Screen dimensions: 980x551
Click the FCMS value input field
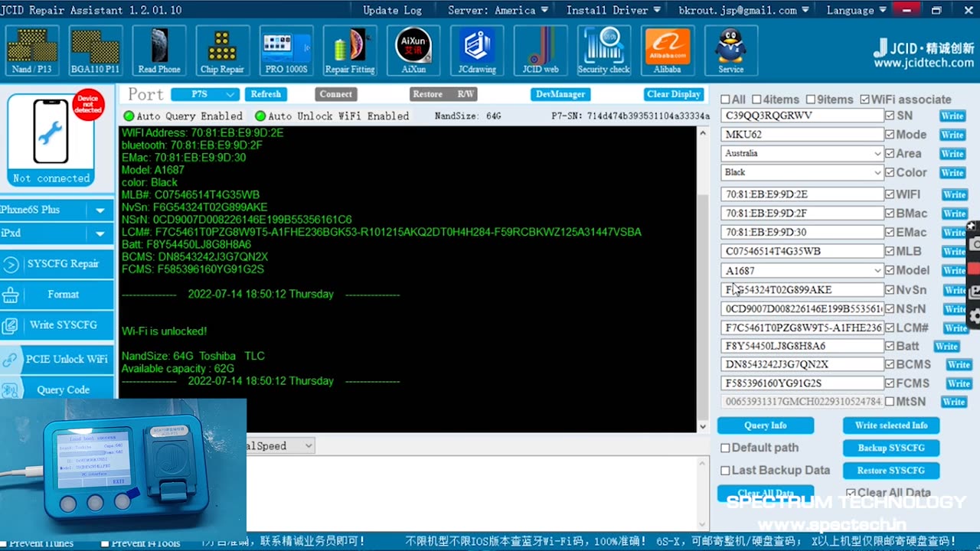click(x=802, y=383)
